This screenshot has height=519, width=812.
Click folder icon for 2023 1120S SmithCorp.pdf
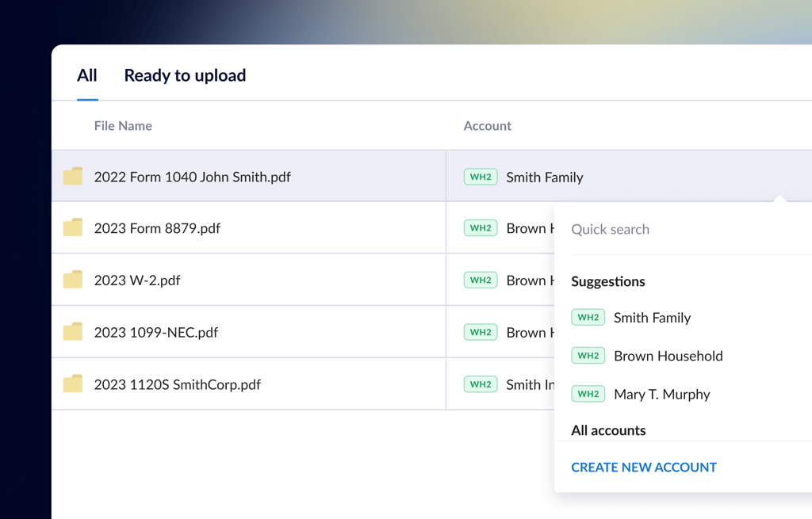[73, 384]
